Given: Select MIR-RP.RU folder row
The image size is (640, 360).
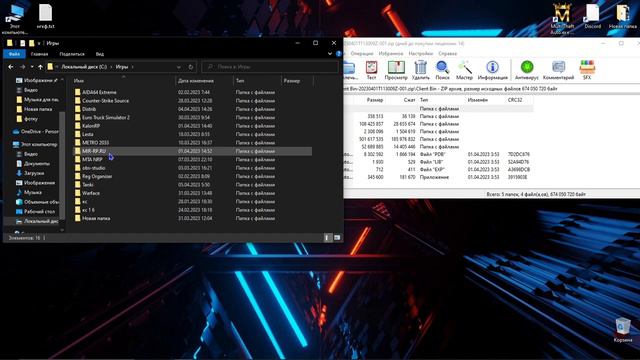Looking at the screenshot, I should click(193, 151).
